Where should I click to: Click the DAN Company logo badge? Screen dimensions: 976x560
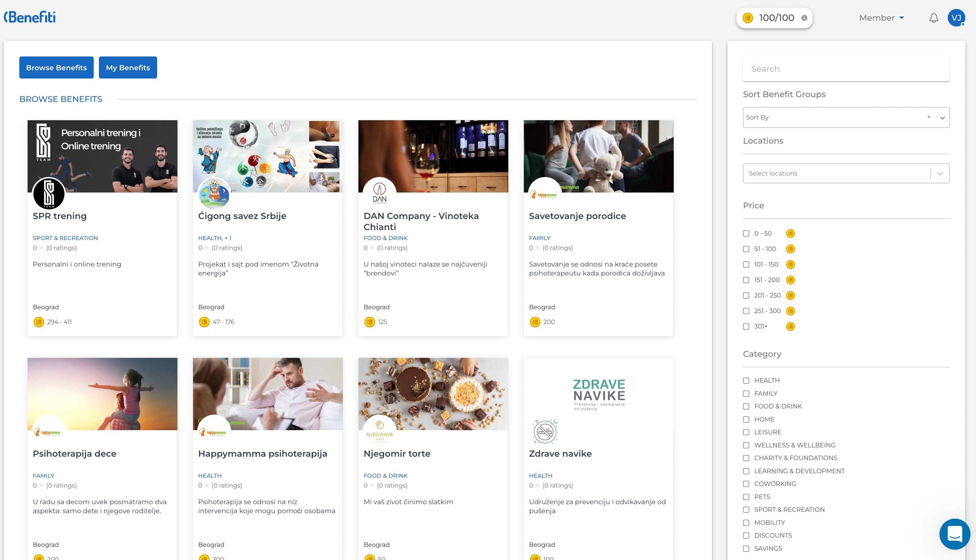379,193
